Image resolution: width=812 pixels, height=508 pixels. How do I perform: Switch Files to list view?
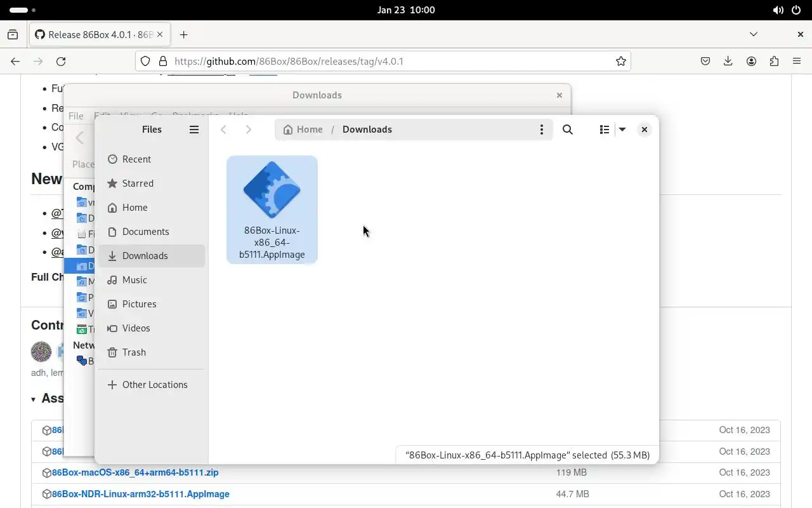click(x=604, y=130)
